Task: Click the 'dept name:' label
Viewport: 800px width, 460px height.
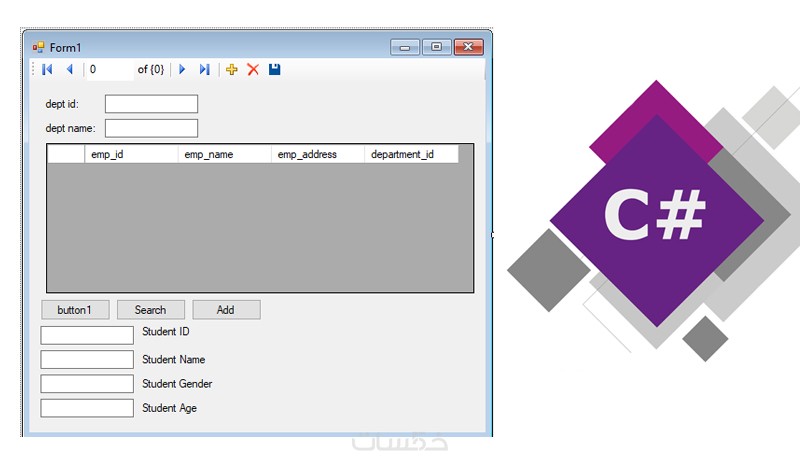Action: (70, 129)
